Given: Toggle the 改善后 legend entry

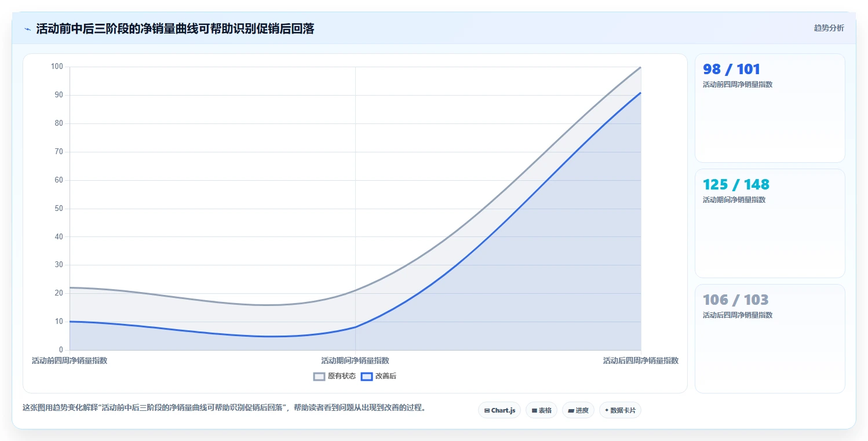Looking at the screenshot, I should 378,376.
